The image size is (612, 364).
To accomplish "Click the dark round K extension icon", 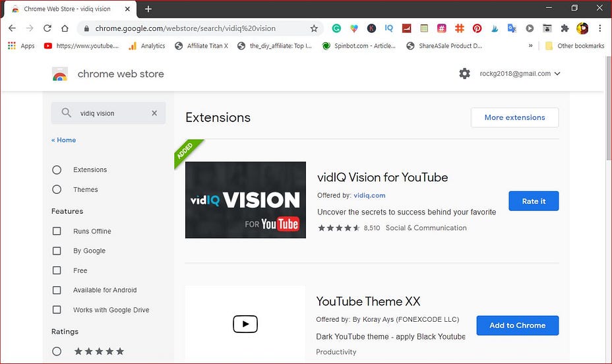I will [371, 28].
